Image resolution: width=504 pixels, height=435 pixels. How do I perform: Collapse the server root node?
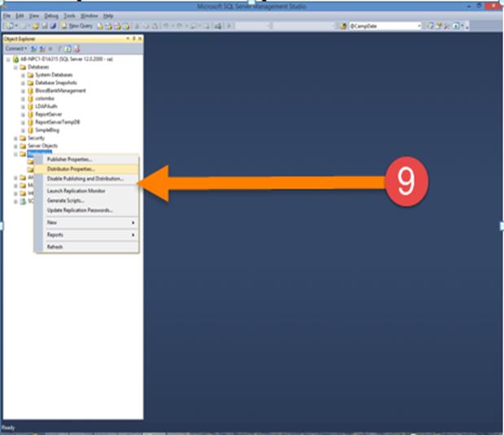pyautogui.click(x=8, y=59)
